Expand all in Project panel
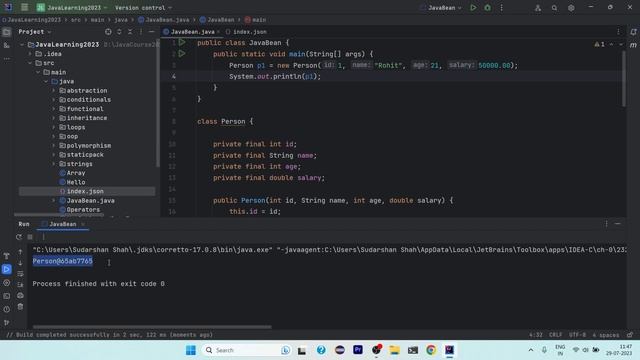This screenshot has width=640, height=360. click(119, 31)
